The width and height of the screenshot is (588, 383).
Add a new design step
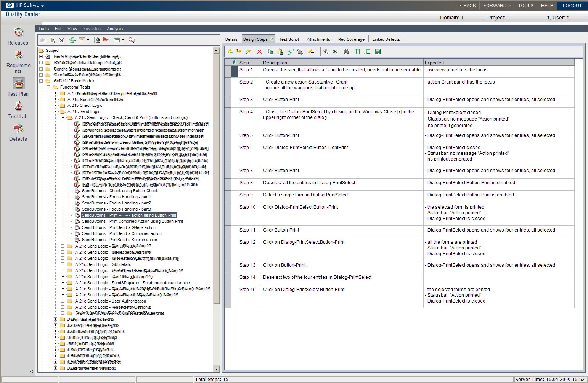(x=230, y=51)
